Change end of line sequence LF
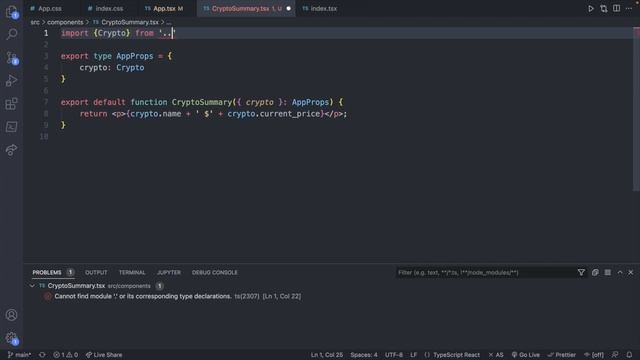This screenshot has width=640, height=360. (x=413, y=355)
